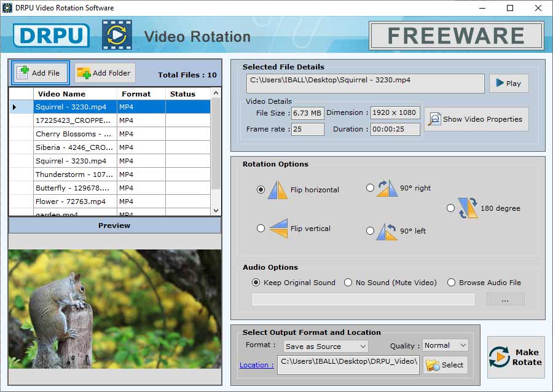Select the Flower - 72763.mp4 row

point(109,202)
